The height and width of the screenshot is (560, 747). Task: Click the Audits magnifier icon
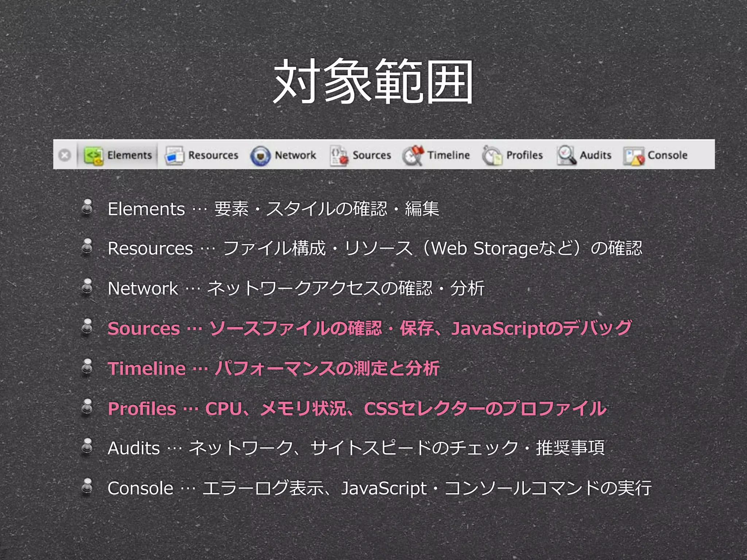[x=566, y=156]
